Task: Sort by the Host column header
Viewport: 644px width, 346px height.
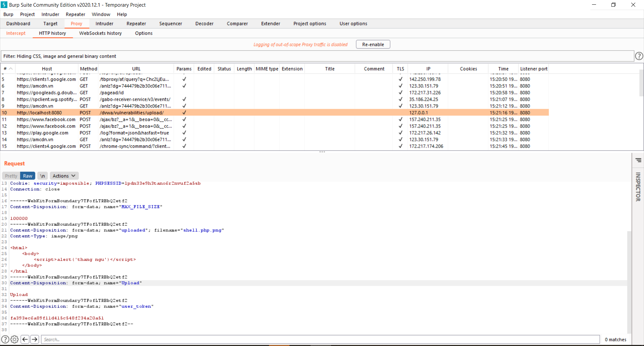Action: 47,69
